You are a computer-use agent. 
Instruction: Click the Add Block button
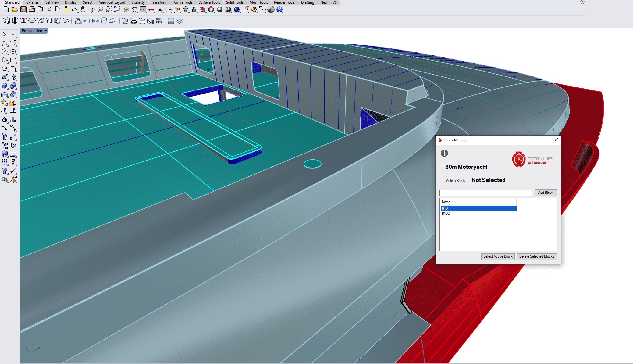tap(545, 193)
